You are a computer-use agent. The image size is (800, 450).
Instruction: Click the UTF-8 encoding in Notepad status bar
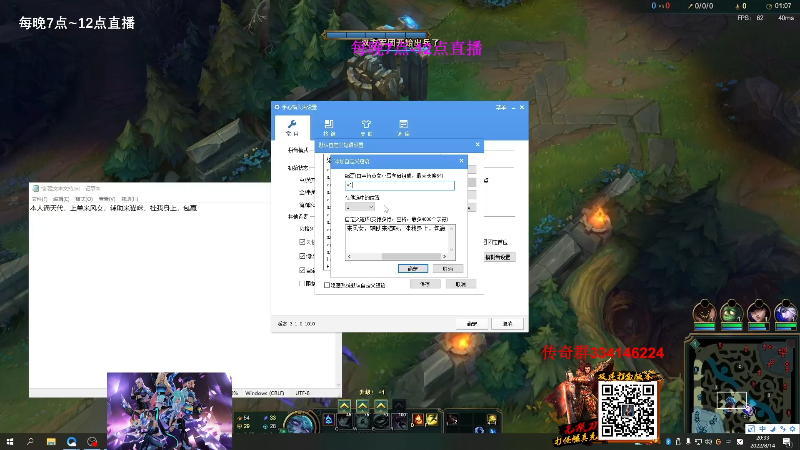point(303,393)
